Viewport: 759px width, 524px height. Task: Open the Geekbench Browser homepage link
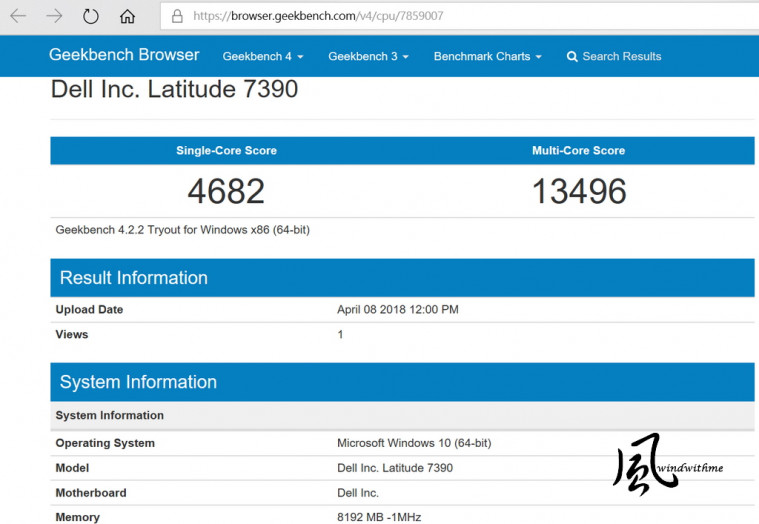click(124, 55)
